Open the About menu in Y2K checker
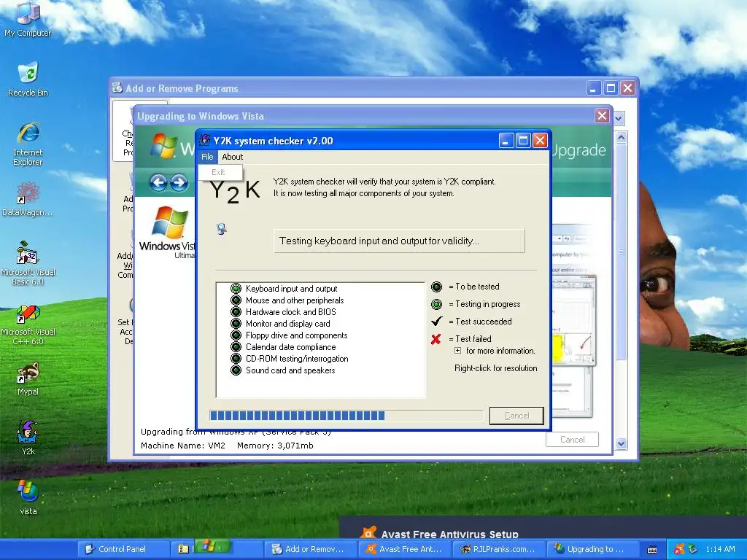The image size is (747, 560). click(233, 157)
